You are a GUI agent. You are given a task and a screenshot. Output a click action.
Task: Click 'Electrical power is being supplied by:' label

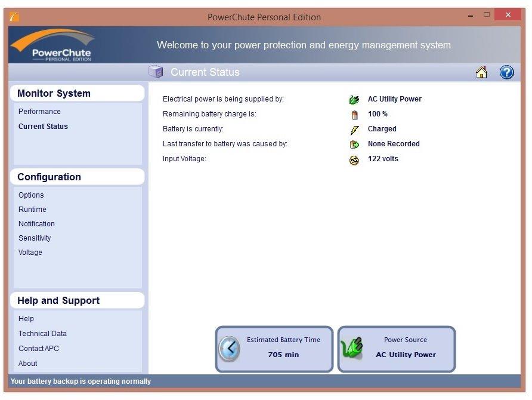[x=223, y=99]
